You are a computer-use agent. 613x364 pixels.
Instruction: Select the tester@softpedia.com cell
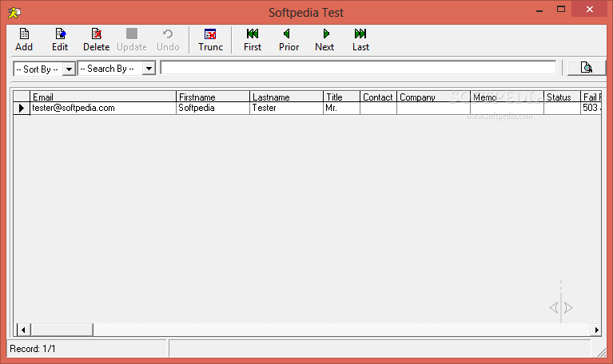[103, 109]
